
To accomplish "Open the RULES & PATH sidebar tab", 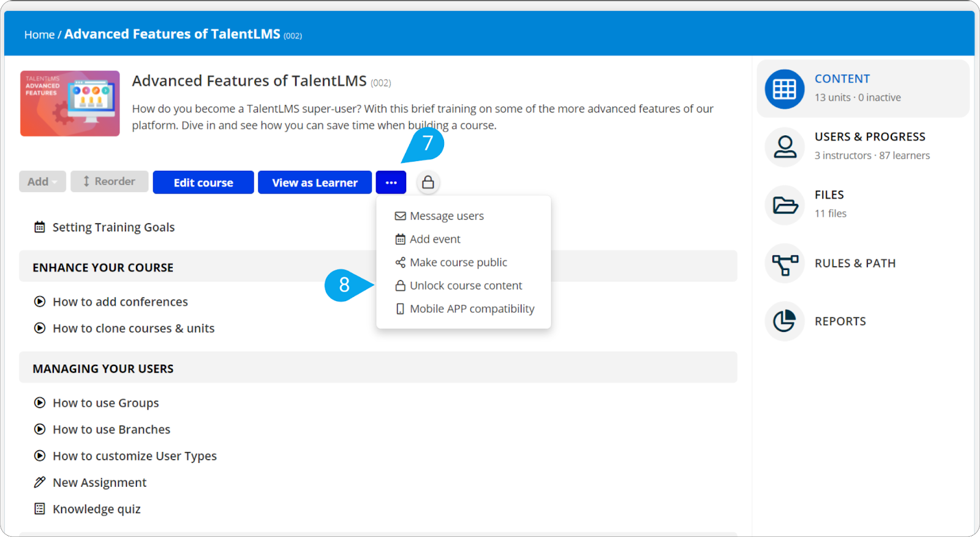I will 863,263.
